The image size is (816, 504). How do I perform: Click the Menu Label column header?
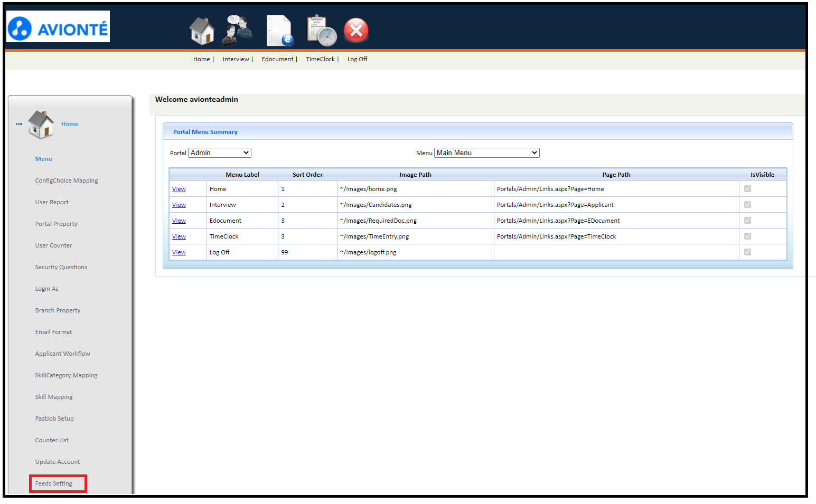pyautogui.click(x=242, y=175)
